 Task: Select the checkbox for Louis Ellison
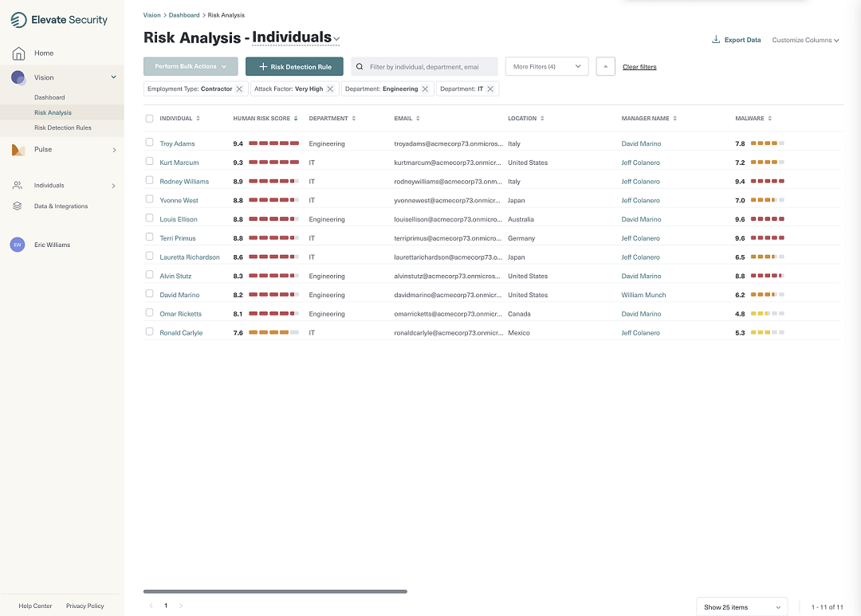tap(149, 218)
